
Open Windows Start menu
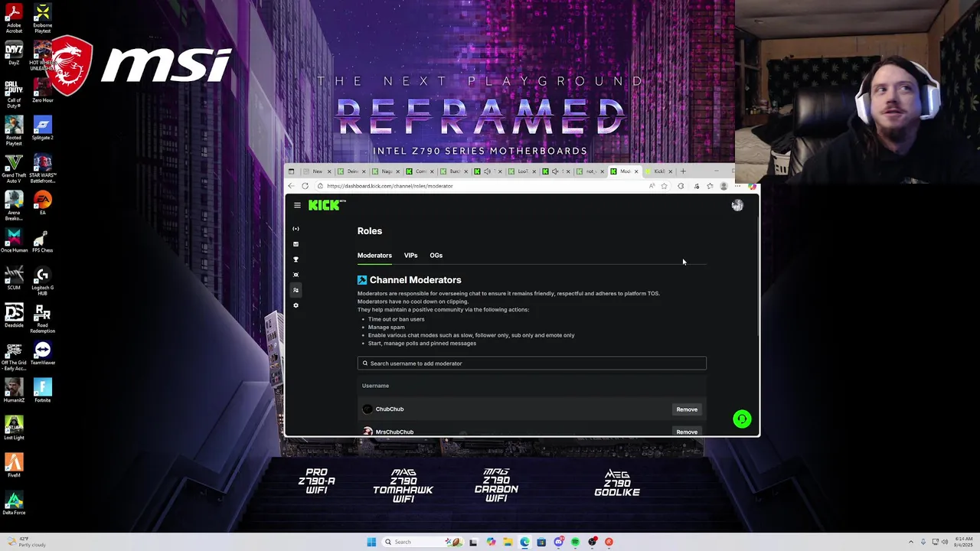pos(371,542)
